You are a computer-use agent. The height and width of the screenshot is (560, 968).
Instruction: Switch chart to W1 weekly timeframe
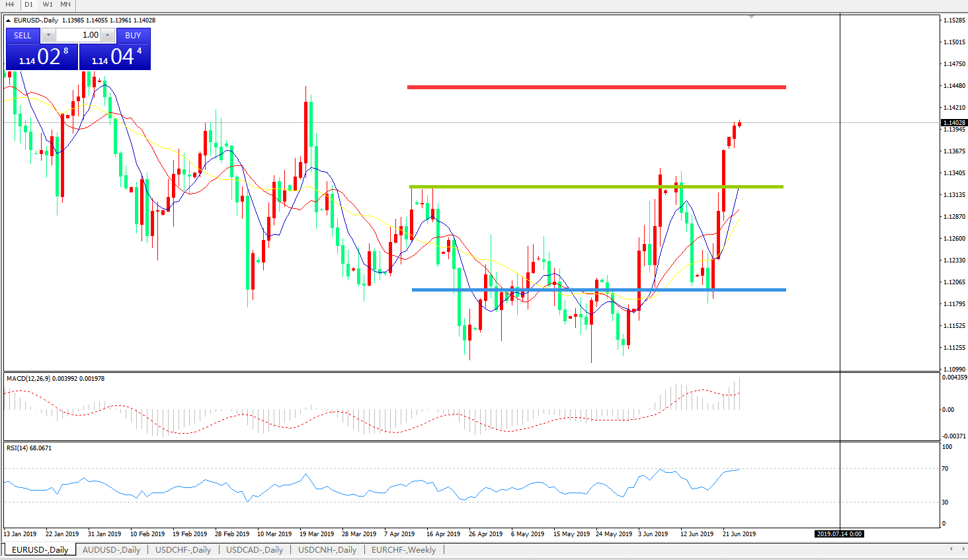(x=48, y=5)
